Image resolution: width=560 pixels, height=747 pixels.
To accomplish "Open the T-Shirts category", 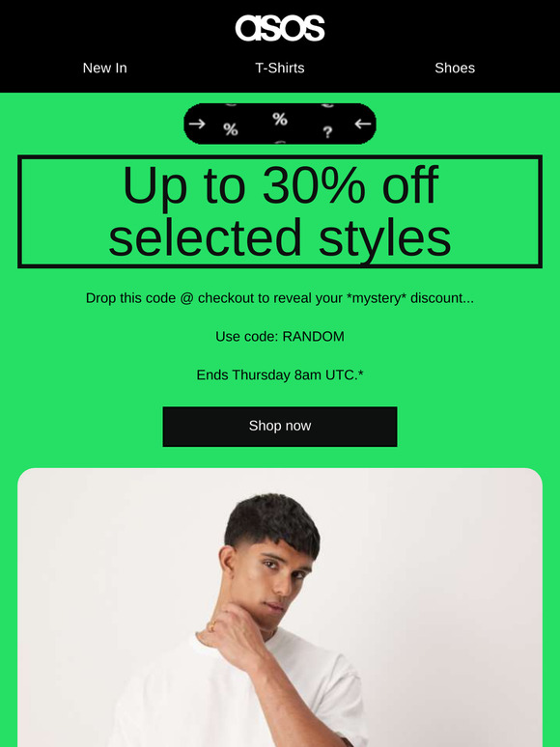I will coord(280,69).
